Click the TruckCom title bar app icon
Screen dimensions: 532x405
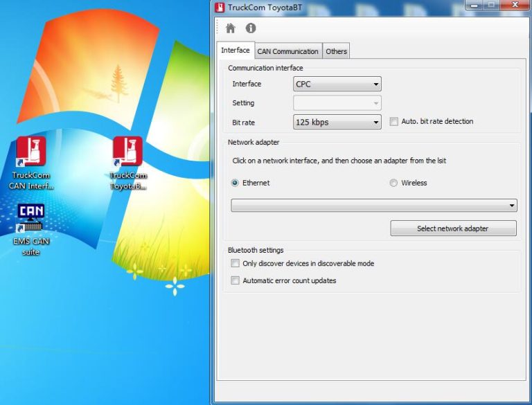[220, 7]
